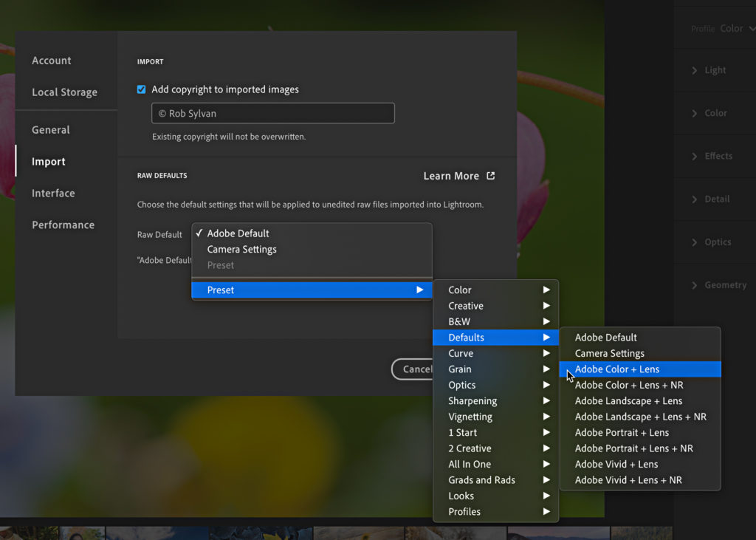The height and width of the screenshot is (540, 756).
Task: Open the Sharpening preset group submenu
Action: (x=496, y=401)
